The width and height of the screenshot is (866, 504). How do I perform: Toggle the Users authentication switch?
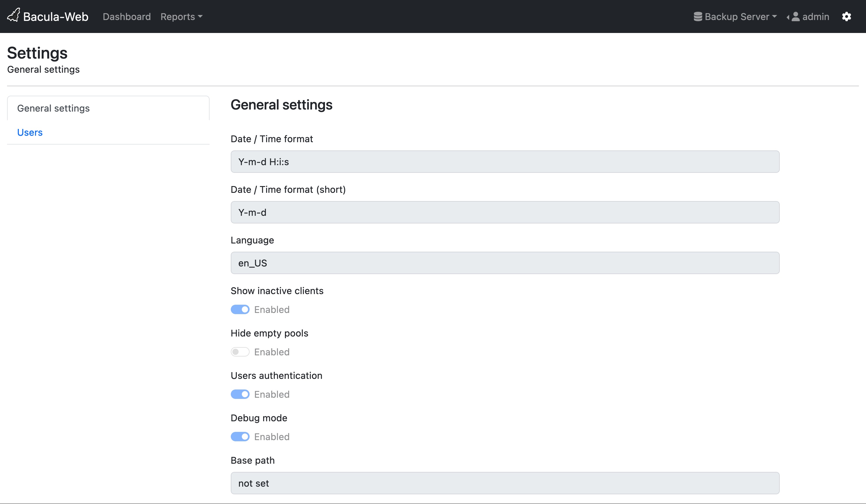pyautogui.click(x=240, y=394)
